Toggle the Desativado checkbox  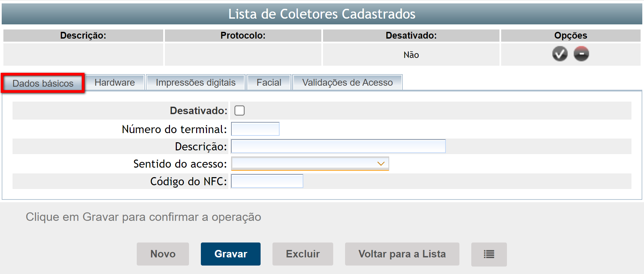[240, 110]
